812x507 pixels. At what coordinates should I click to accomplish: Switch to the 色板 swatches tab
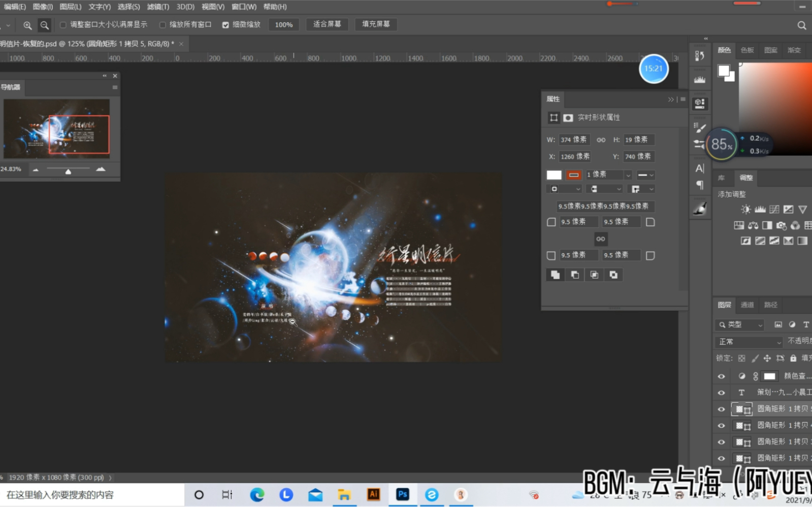click(748, 50)
